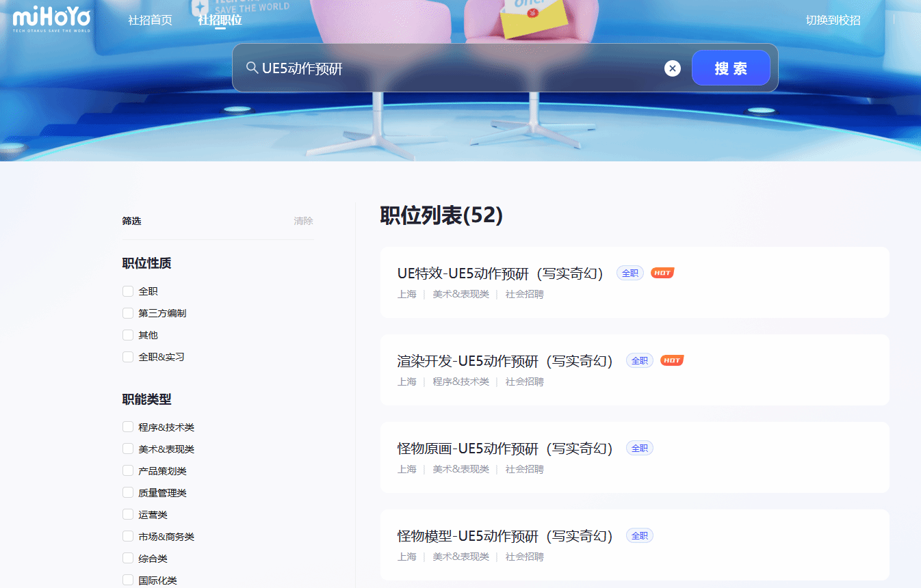Open the 社招首页 tab
Viewport: 921px width, 588px height.
[150, 20]
